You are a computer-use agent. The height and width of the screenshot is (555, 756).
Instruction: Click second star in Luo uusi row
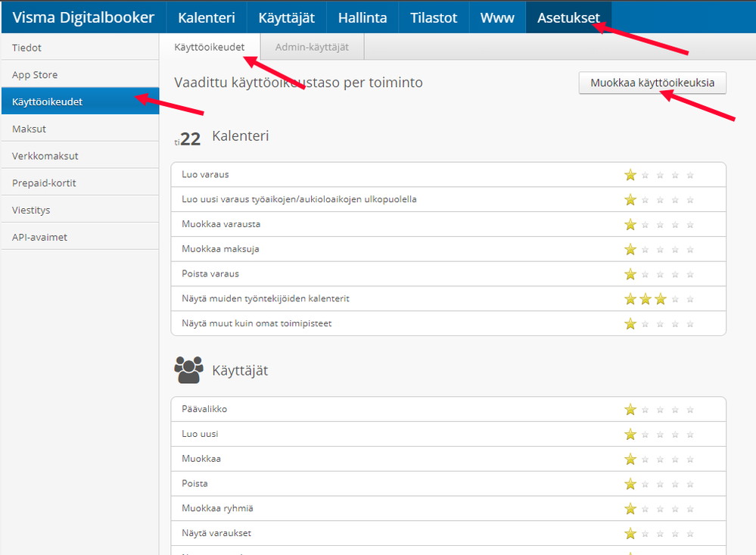645,435
